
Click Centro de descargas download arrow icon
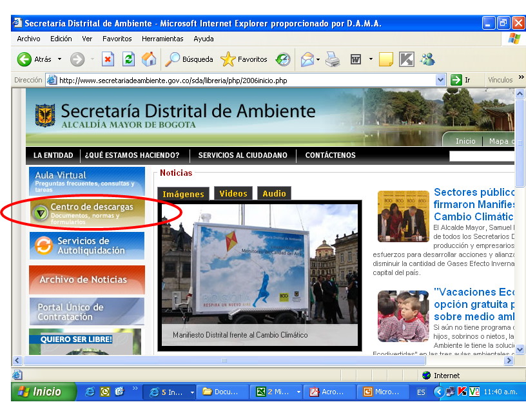(x=41, y=213)
